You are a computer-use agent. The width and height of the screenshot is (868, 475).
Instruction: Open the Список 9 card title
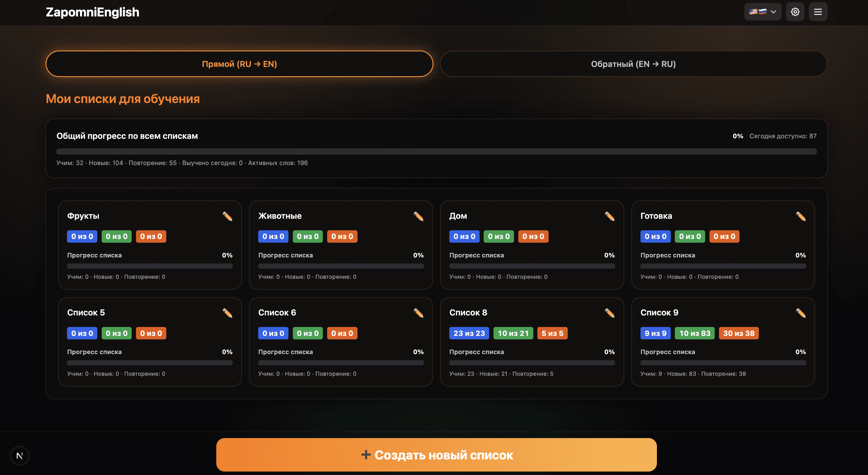659,313
